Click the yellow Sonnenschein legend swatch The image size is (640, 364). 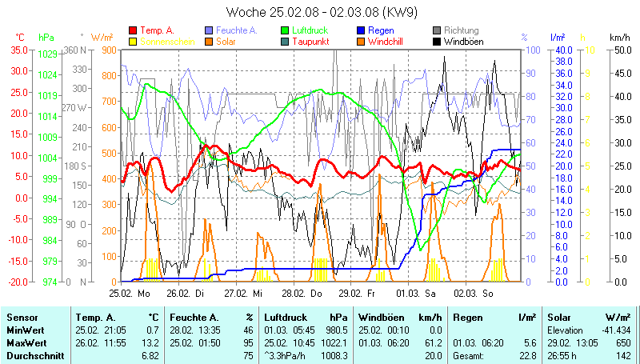coord(133,41)
